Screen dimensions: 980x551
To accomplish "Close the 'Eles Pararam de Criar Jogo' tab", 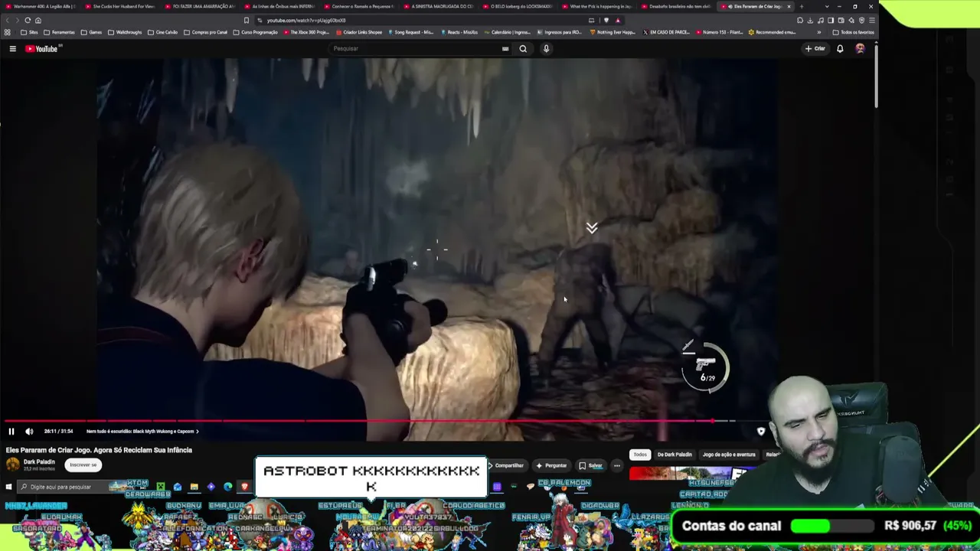I will click(789, 7).
